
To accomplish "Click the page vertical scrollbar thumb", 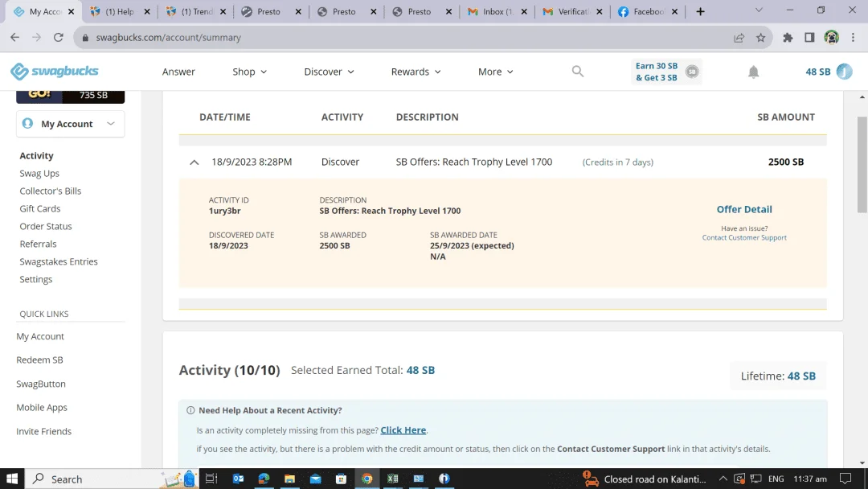I will pyautogui.click(x=862, y=165).
